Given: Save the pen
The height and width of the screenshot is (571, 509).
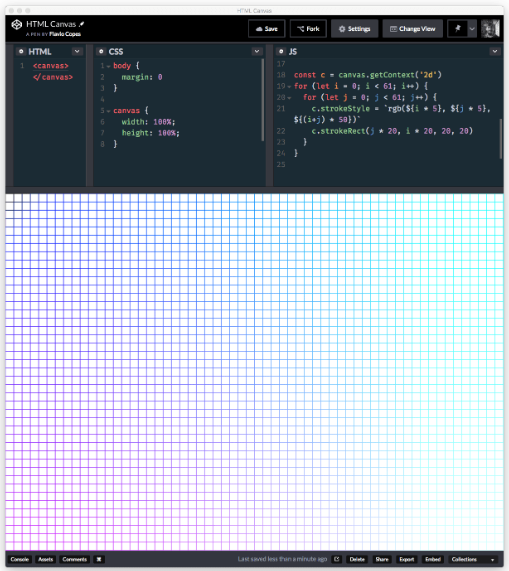Looking at the screenshot, I should (x=267, y=28).
